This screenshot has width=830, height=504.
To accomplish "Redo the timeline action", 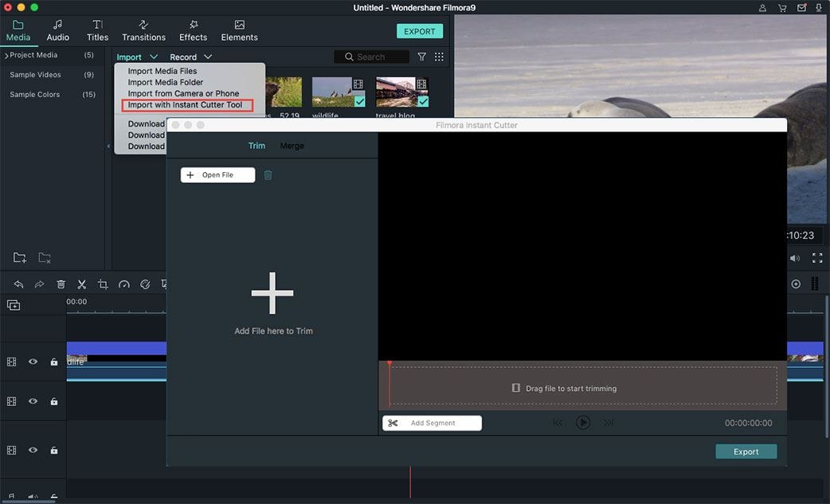I will pyautogui.click(x=39, y=284).
